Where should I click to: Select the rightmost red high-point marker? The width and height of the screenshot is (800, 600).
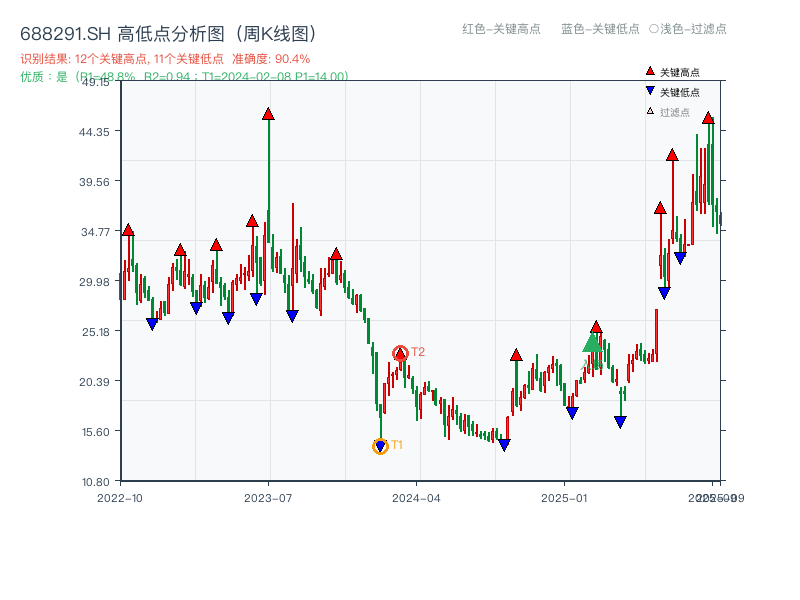click(708, 119)
